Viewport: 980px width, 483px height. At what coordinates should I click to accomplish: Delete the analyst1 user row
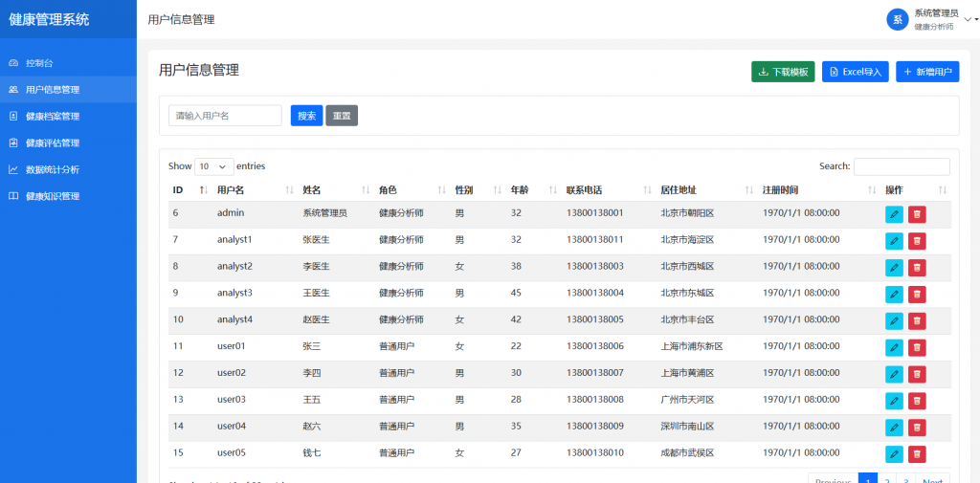[917, 241]
